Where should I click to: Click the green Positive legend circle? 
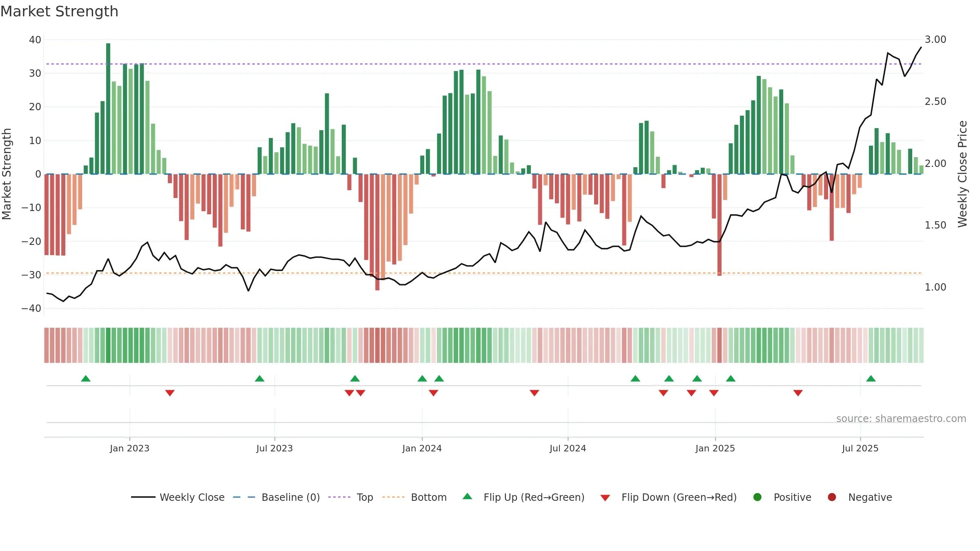pyautogui.click(x=757, y=497)
